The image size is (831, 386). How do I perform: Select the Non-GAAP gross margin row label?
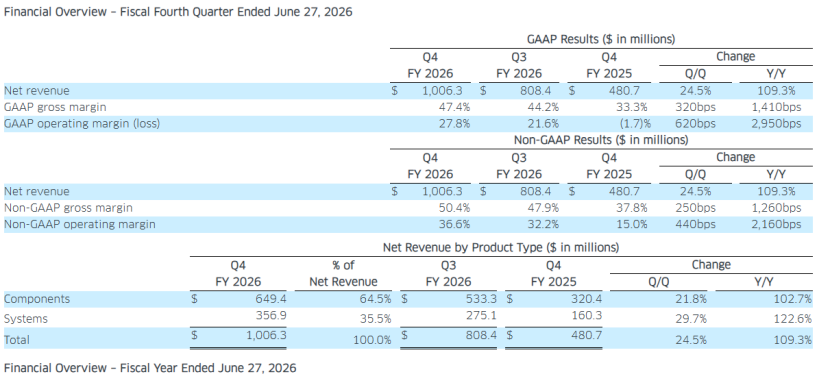tap(68, 208)
